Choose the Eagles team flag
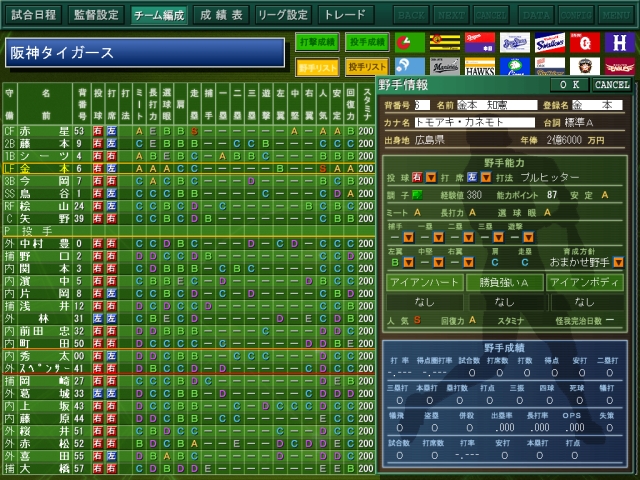 [x=620, y=67]
